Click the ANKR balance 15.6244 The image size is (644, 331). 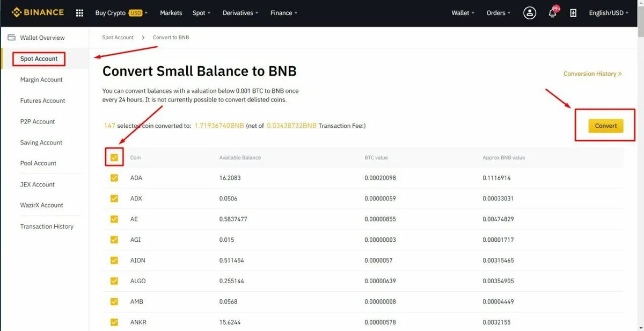230,322
